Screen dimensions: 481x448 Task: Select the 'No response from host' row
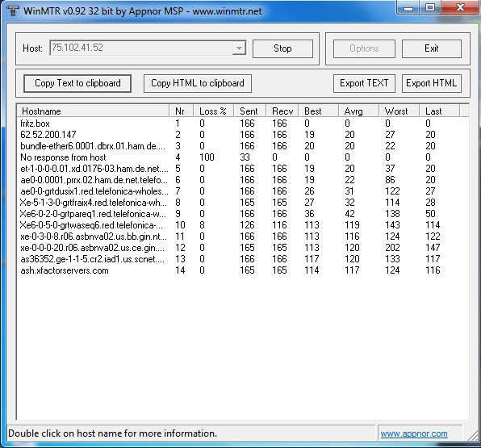click(243, 157)
